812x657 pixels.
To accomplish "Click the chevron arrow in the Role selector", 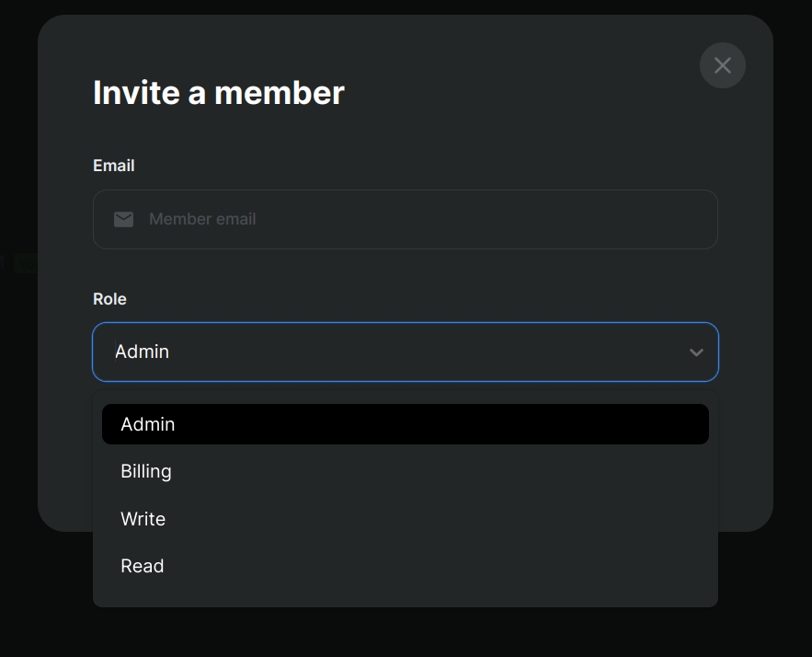I will tap(696, 352).
